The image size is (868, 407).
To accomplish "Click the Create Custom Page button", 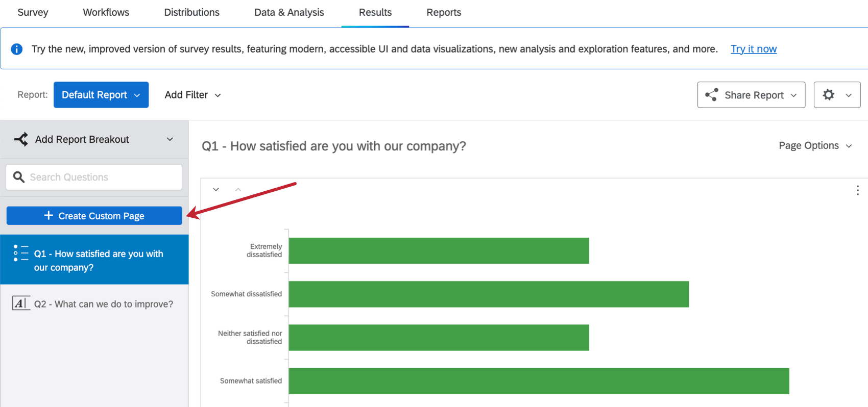I will click(94, 216).
